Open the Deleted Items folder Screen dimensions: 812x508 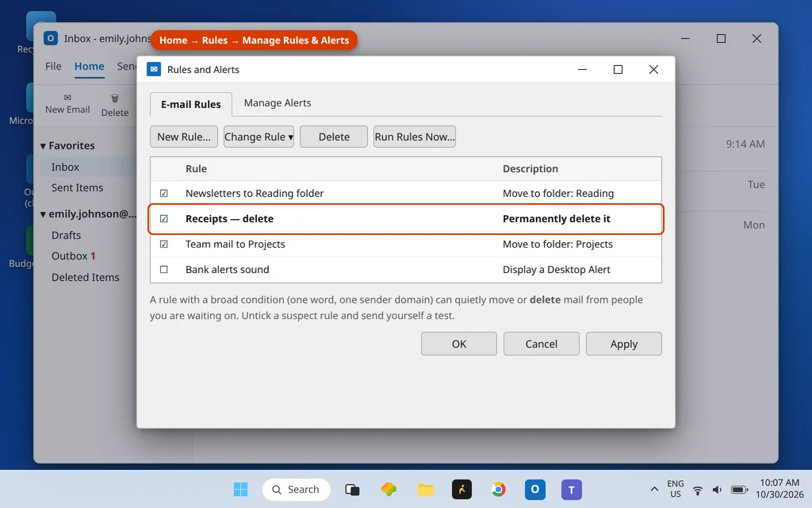click(x=86, y=277)
